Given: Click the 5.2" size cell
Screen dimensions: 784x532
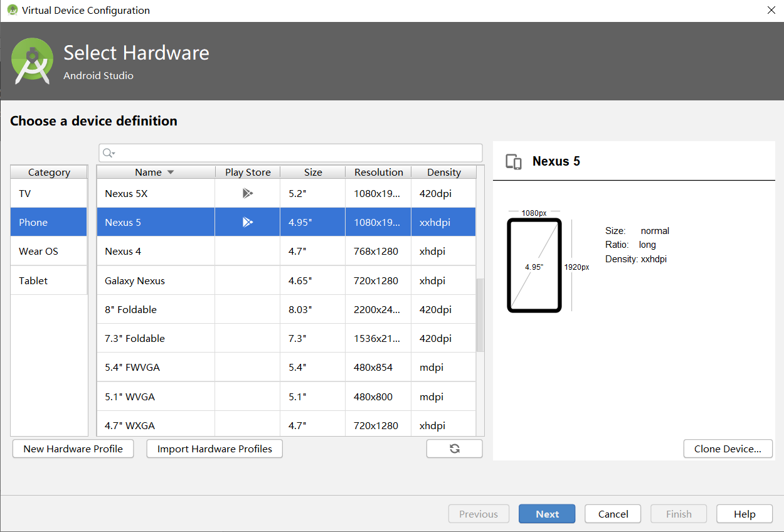Looking at the screenshot, I should 313,193.
